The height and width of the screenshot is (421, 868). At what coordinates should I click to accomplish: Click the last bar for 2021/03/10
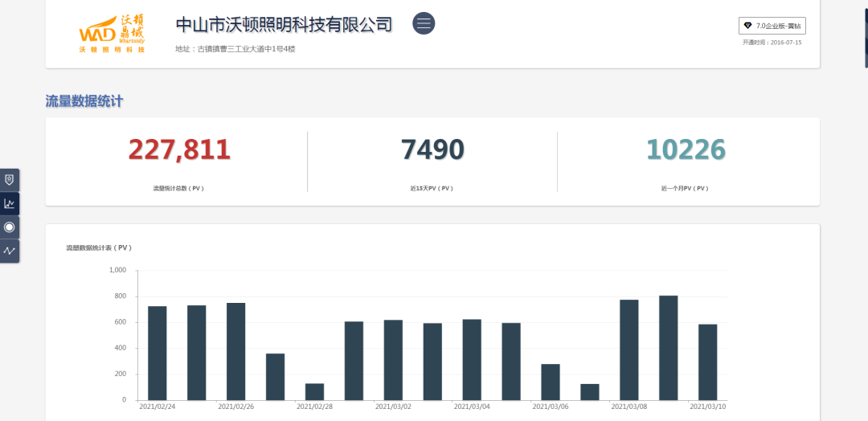click(x=708, y=362)
